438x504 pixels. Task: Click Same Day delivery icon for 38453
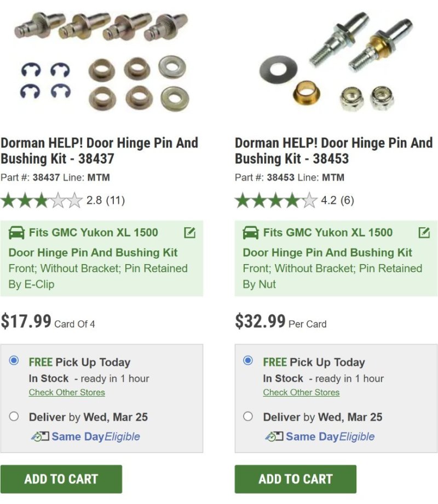(274, 437)
